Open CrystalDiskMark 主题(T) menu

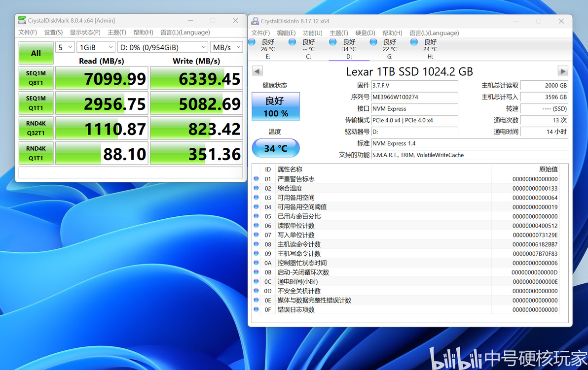coord(117,32)
